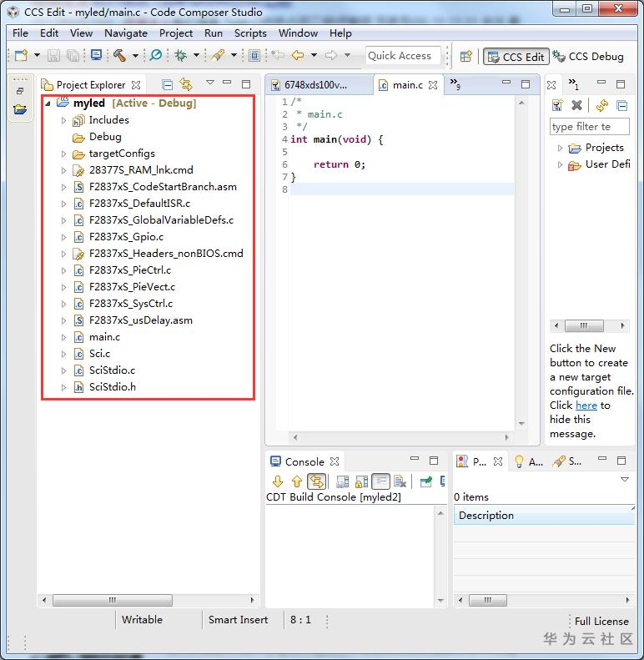Screen dimensions: 644x660
Task: Click the Console up arrow icon
Action: pyautogui.click(x=297, y=481)
